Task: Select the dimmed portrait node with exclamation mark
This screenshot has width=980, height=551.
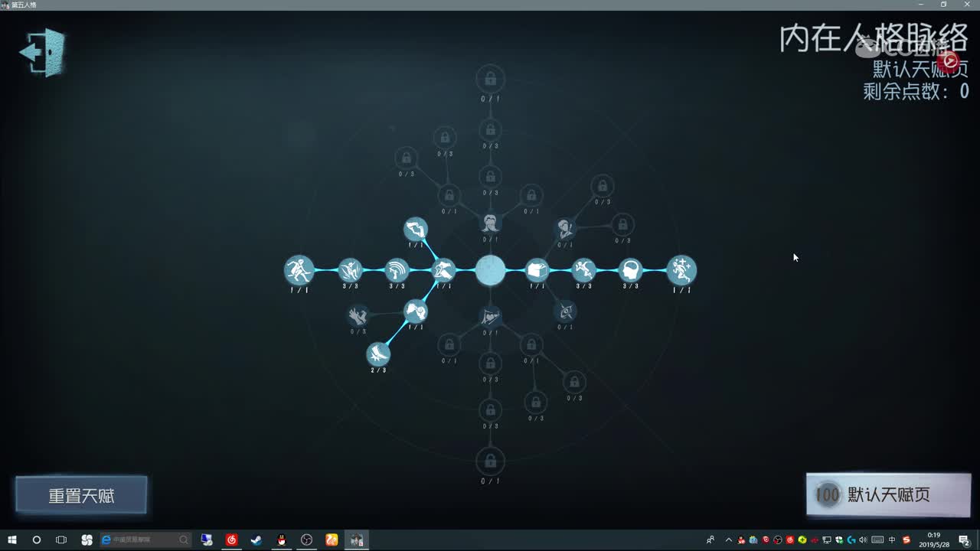Action: tap(565, 228)
